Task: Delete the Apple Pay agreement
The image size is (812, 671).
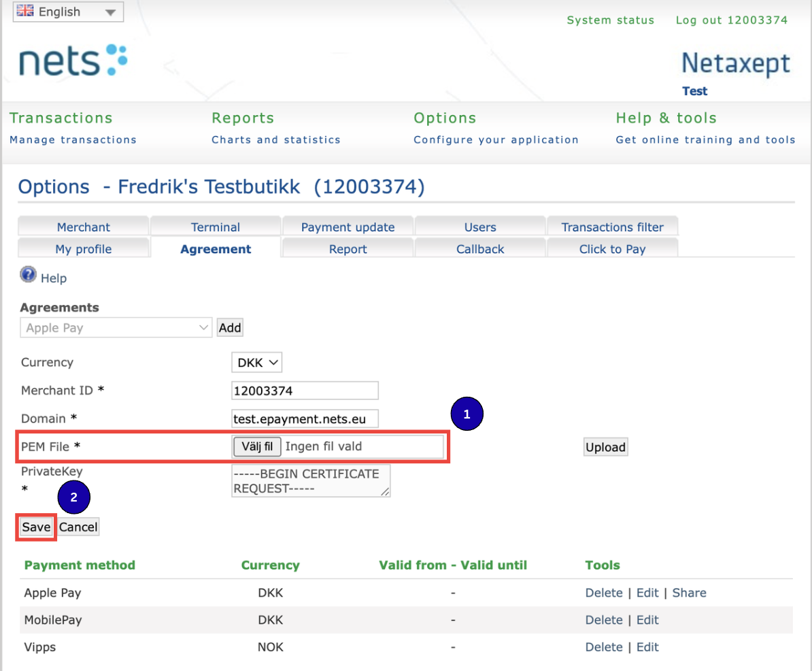Action: (604, 593)
